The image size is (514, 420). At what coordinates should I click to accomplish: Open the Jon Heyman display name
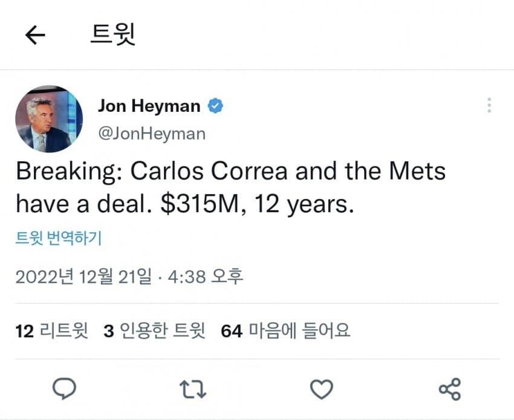coord(149,106)
